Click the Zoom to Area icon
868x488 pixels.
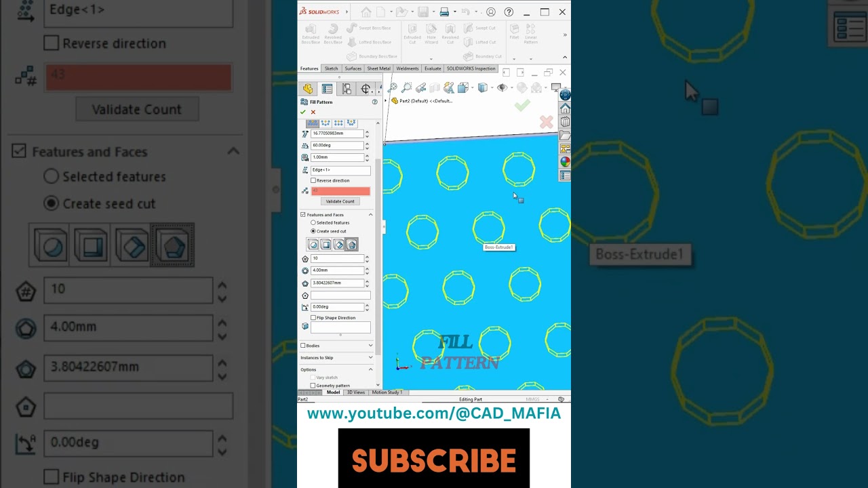tap(406, 87)
